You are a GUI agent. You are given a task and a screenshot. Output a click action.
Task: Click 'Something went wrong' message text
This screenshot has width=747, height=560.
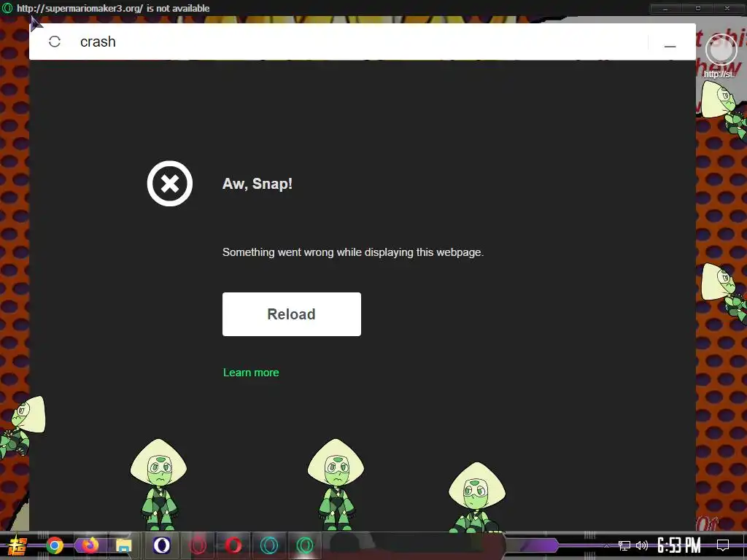click(x=353, y=252)
